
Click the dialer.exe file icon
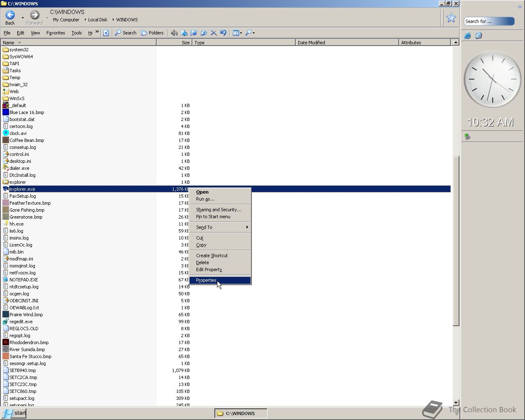[6, 168]
